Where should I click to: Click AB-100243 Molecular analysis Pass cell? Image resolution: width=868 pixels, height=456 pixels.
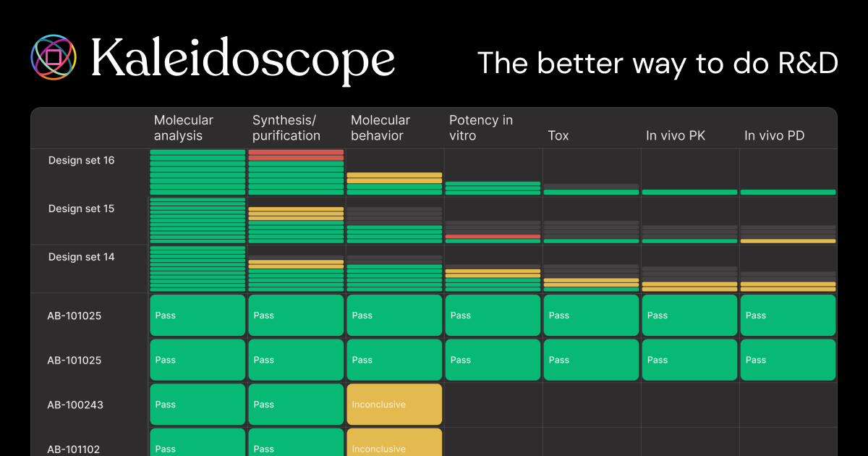[197, 405]
